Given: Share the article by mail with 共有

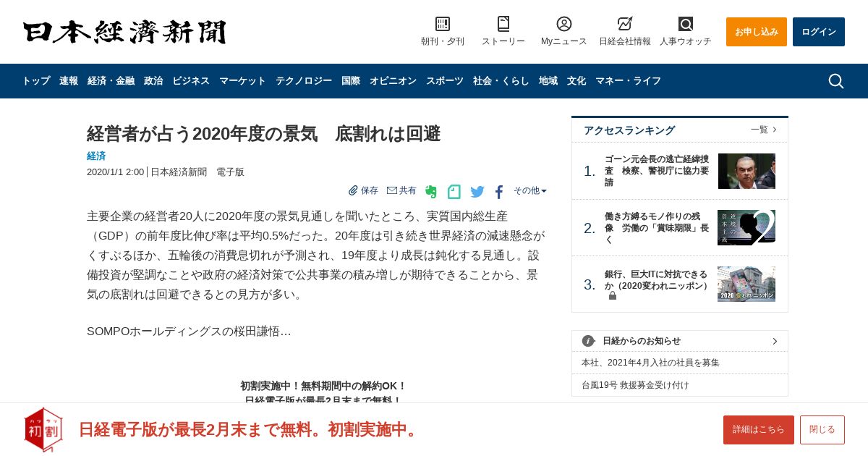Looking at the screenshot, I should (401, 190).
